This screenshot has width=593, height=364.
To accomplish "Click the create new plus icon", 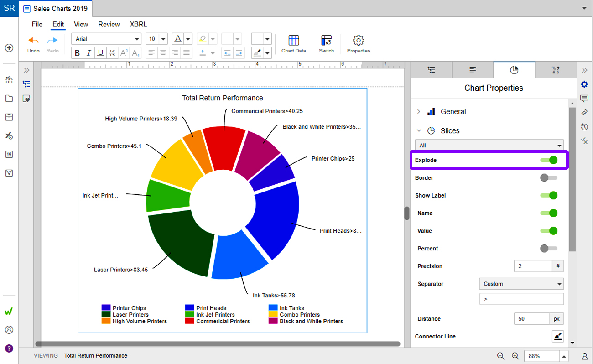I will click(x=9, y=48).
